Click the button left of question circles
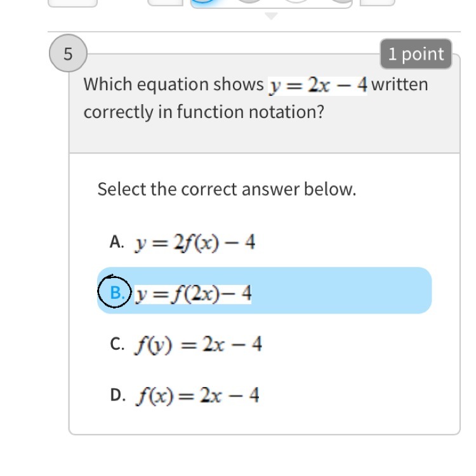476x476 pixels. pyautogui.click(x=164, y=3)
